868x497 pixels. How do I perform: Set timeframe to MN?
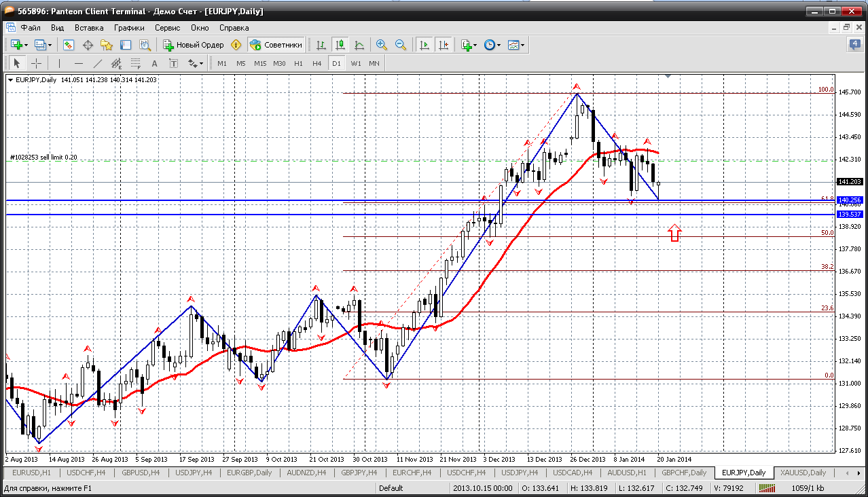tap(374, 63)
